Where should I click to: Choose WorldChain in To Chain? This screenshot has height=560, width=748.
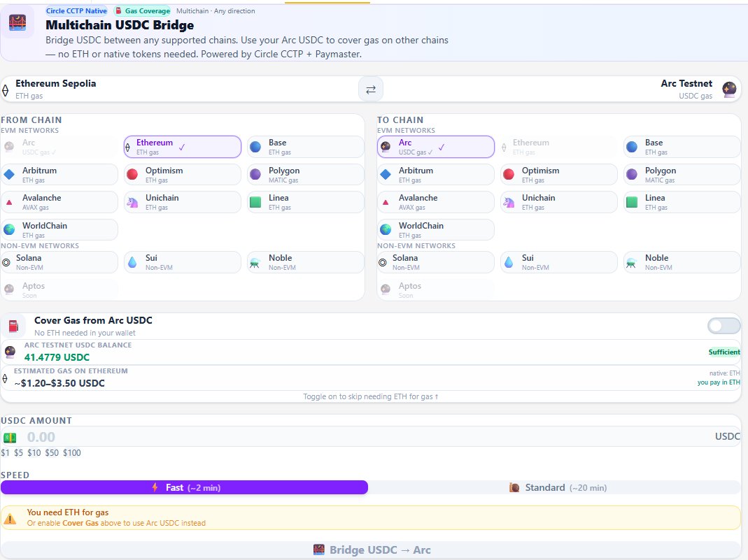tap(435, 230)
